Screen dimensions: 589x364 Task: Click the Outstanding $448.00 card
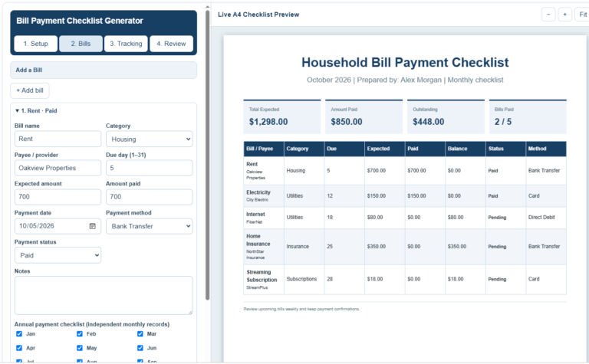(x=446, y=116)
